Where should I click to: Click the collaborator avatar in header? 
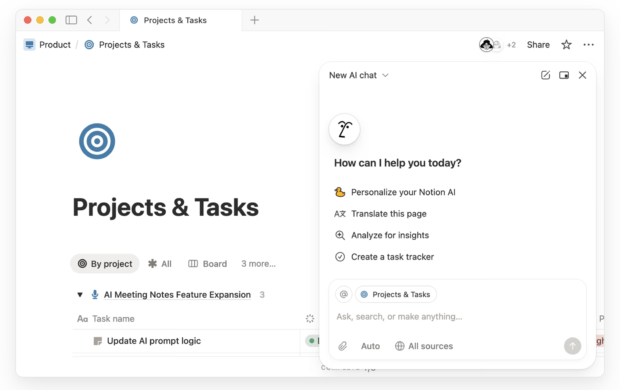(486, 45)
